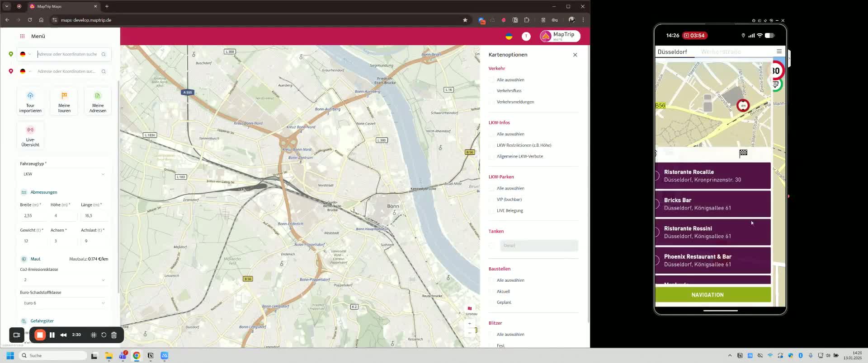This screenshot has width=868, height=363.
Task: Toggle the LIVE Belegung checkbox
Action: tap(491, 211)
